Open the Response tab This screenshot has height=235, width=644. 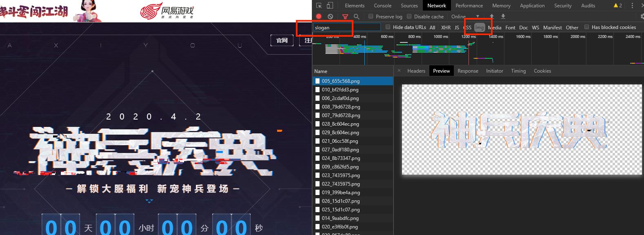[x=468, y=71]
